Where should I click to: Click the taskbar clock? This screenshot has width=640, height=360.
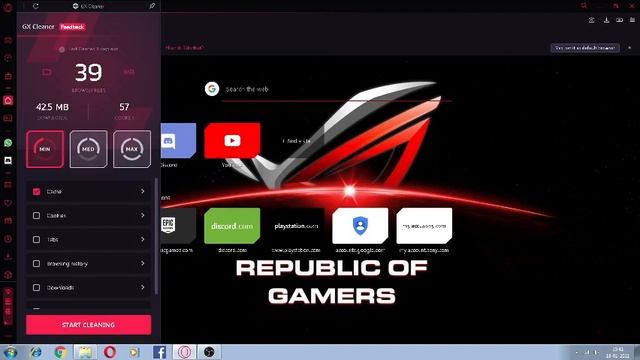[618, 352]
